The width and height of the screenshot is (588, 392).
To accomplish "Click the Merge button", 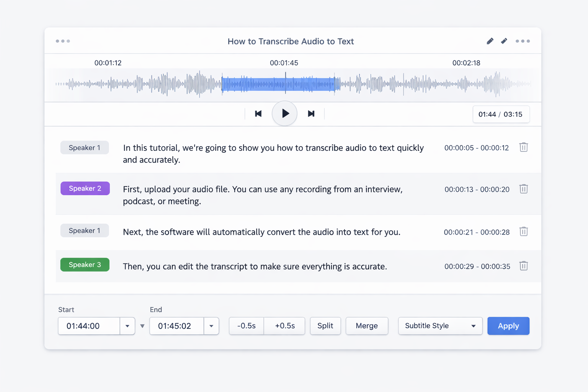I will pyautogui.click(x=366, y=326).
